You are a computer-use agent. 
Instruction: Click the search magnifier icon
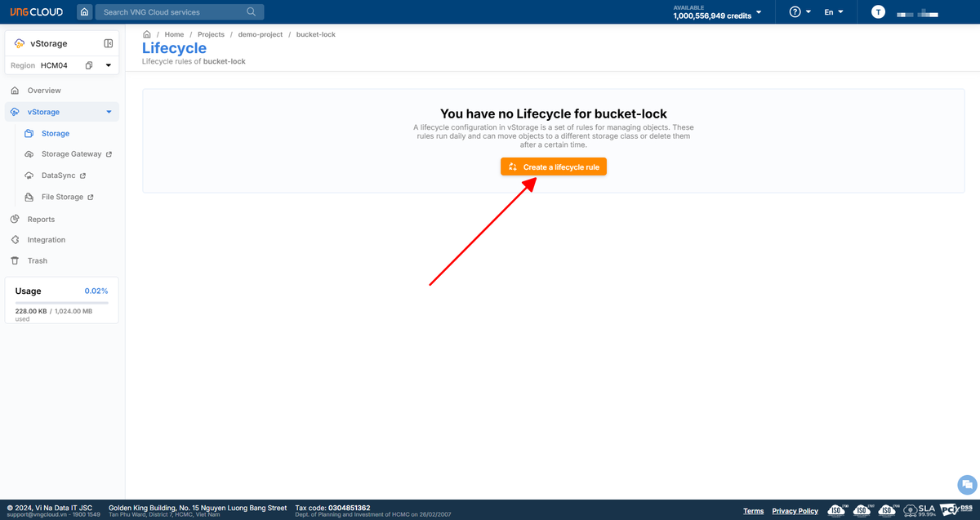coord(252,12)
